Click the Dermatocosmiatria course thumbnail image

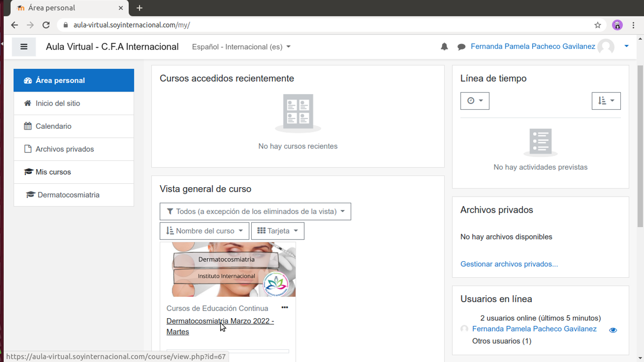pyautogui.click(x=228, y=270)
